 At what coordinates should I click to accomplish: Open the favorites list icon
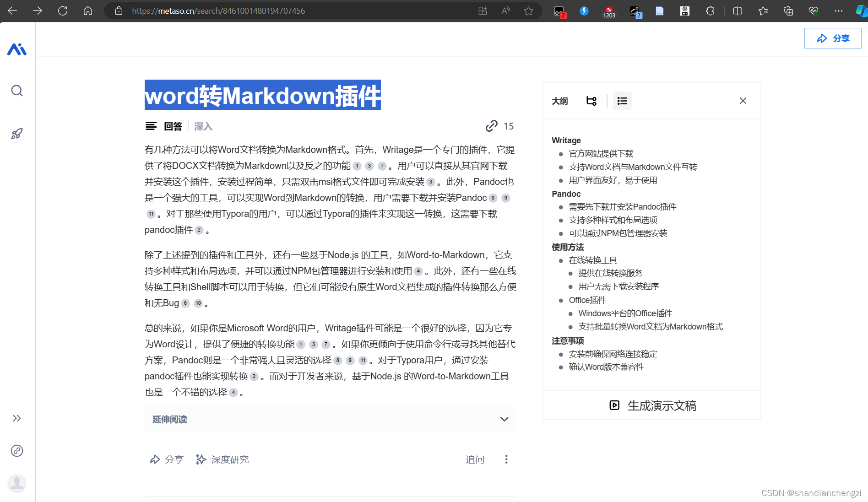763,11
